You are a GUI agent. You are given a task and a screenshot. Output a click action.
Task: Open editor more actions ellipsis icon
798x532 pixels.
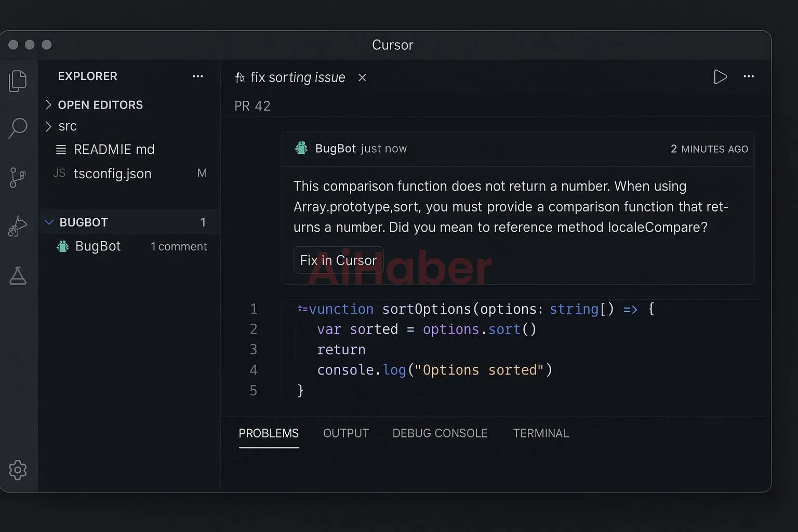[x=749, y=77]
